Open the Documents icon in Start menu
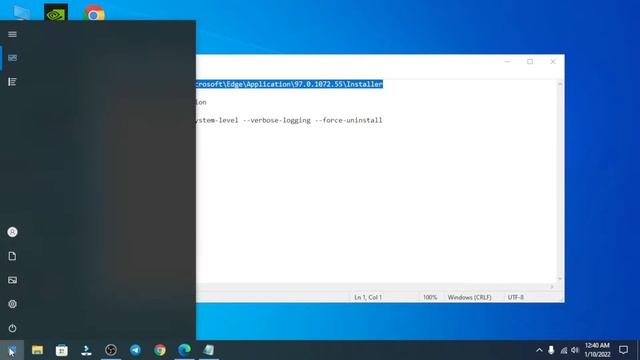640x360 pixels. tap(12, 256)
